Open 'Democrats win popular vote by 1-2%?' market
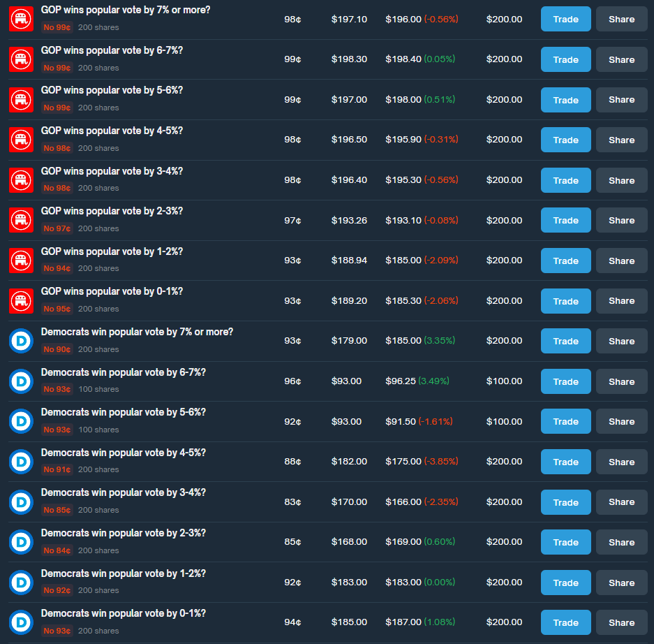654x644 pixels. pos(123,573)
